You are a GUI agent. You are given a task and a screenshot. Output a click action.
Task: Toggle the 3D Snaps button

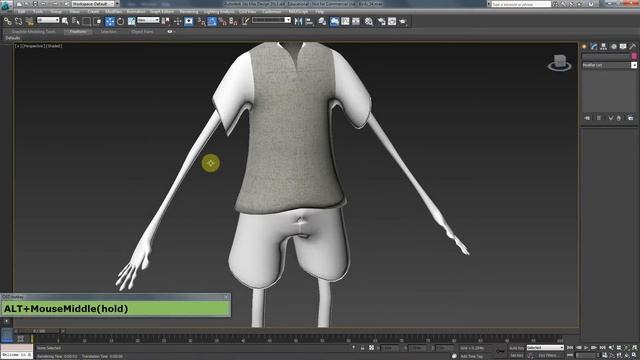pos(202,21)
